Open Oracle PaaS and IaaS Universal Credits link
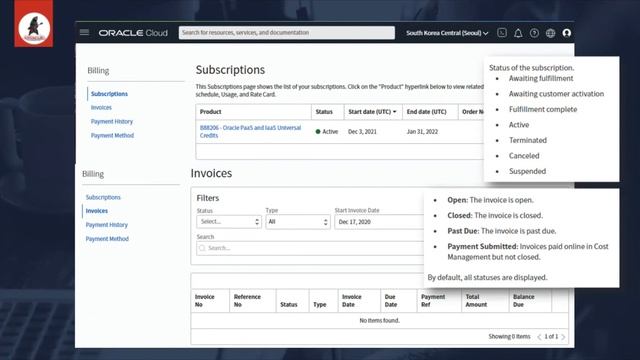This screenshot has height=360, width=640. pyautogui.click(x=250, y=131)
